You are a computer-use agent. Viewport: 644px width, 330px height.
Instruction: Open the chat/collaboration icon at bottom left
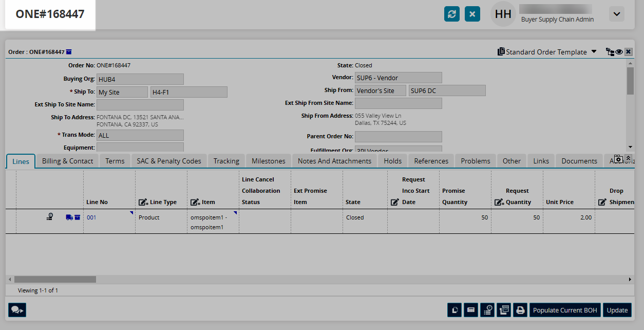coord(17,310)
